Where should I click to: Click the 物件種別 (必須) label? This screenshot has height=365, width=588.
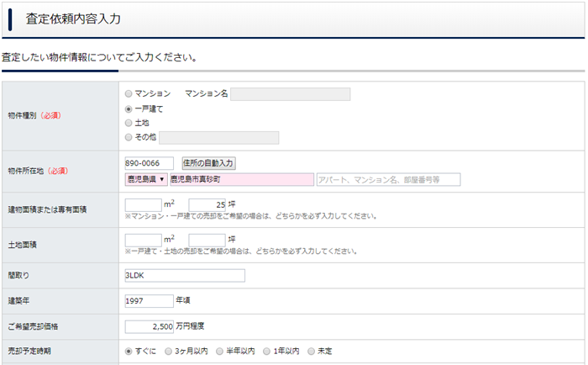(x=34, y=116)
